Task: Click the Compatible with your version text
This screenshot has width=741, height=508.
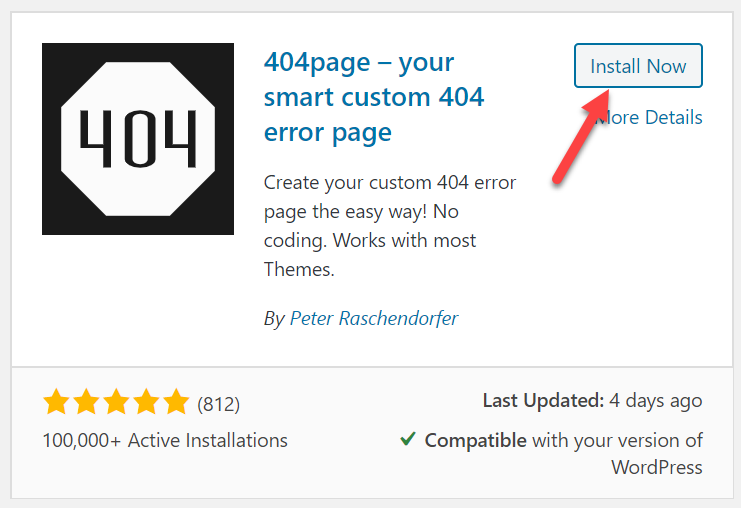Action: pyautogui.click(x=563, y=454)
